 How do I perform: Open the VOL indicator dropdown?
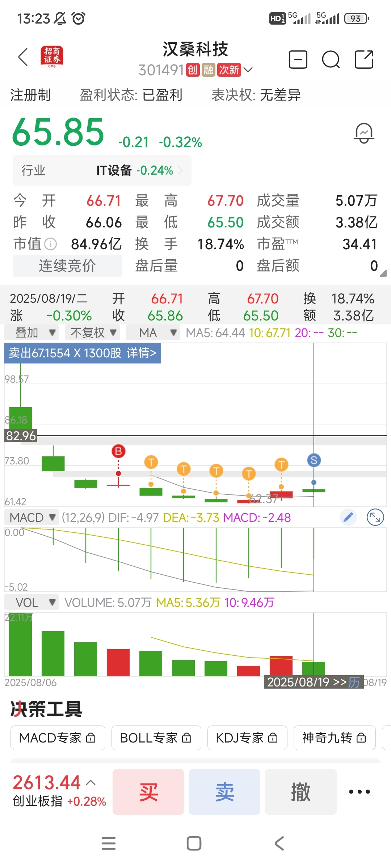[31, 603]
